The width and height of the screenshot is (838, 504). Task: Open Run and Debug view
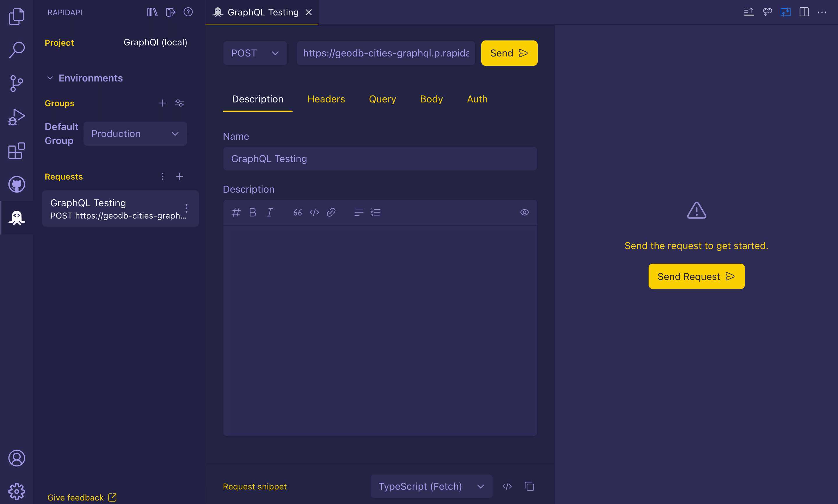point(16,117)
